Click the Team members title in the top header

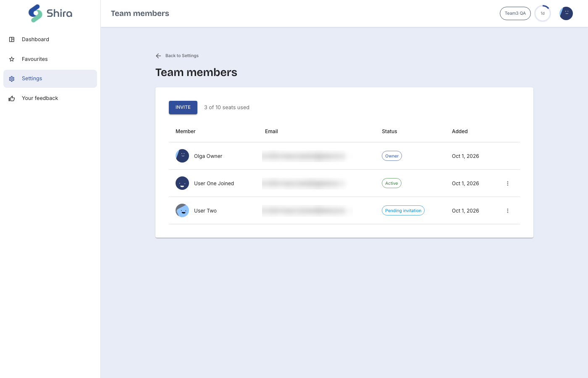[x=140, y=13]
